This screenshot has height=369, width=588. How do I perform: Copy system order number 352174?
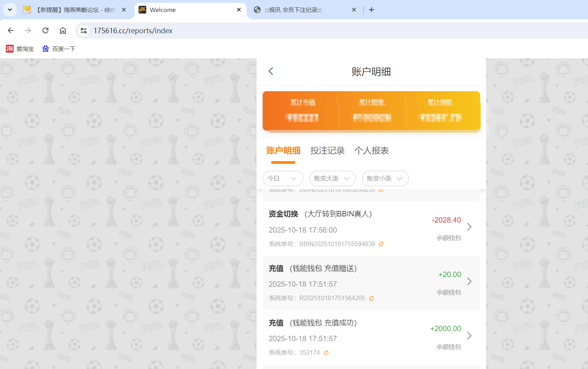(x=326, y=352)
